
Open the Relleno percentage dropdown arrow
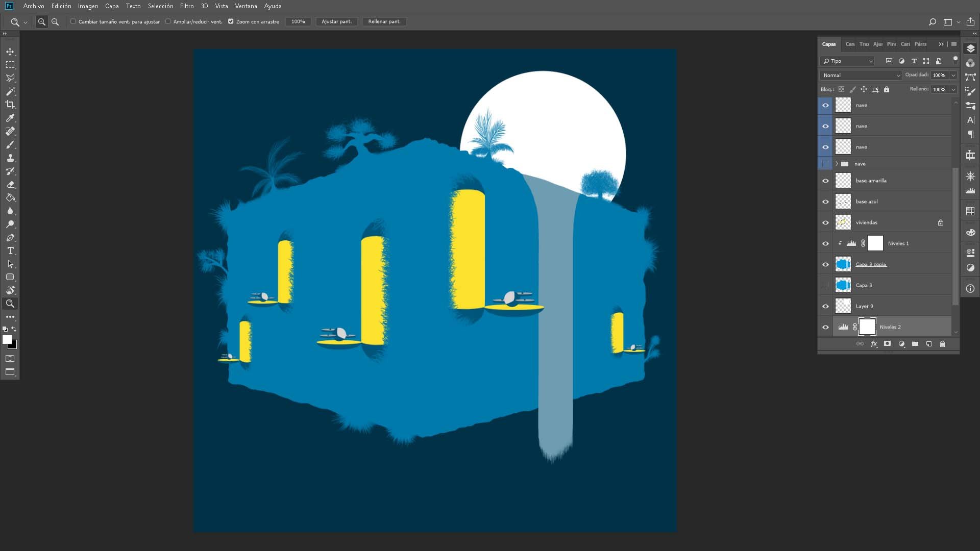(x=953, y=89)
